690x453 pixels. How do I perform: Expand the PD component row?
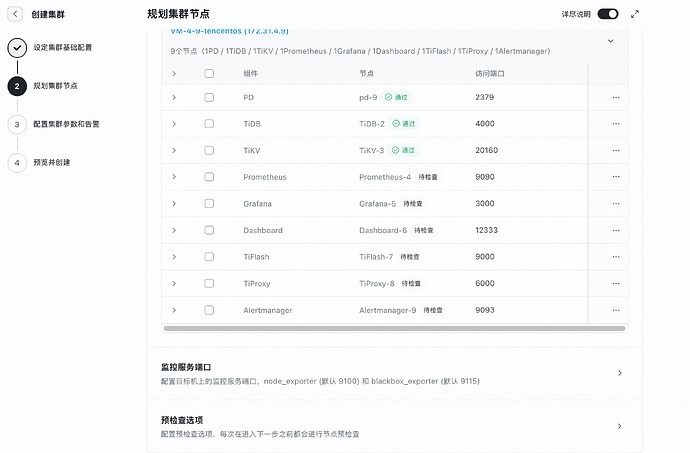pyautogui.click(x=174, y=97)
